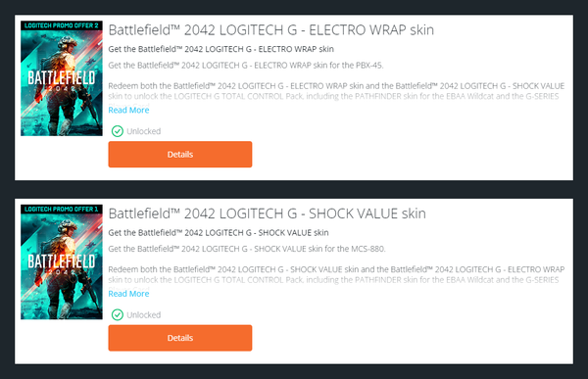Click the Redeem paragraph in ELECTRO WRAP card
The width and height of the screenshot is (588, 379).
click(336, 91)
